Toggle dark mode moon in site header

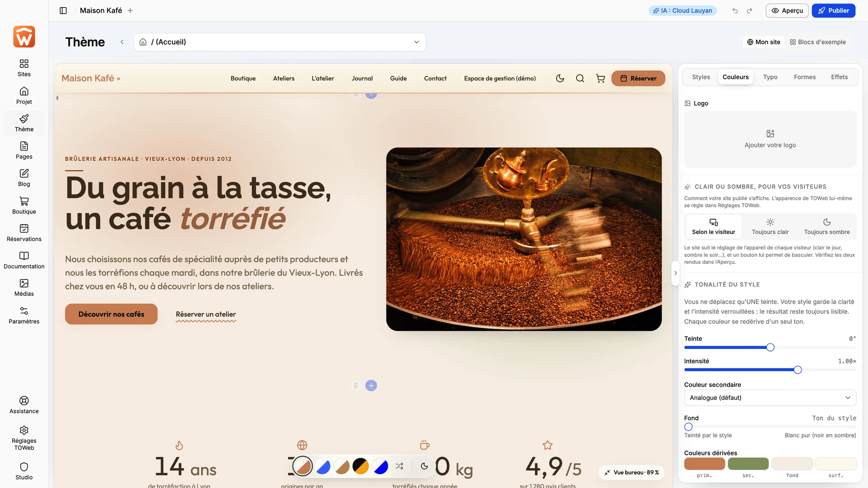tap(560, 78)
